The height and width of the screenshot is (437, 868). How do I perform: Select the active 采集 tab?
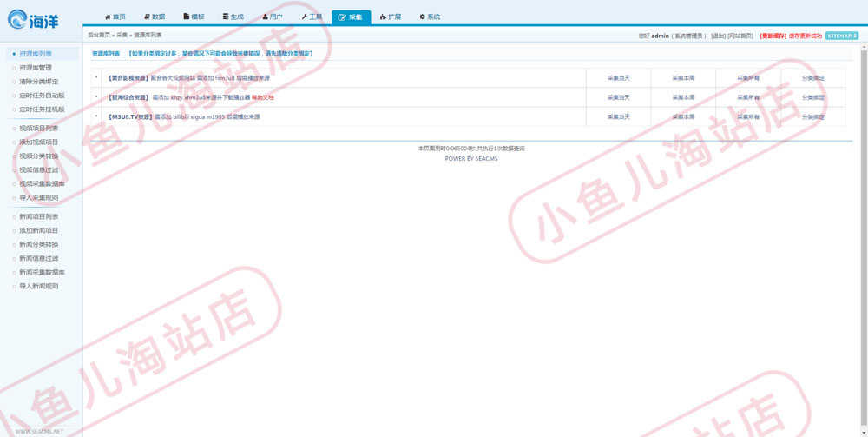[351, 17]
